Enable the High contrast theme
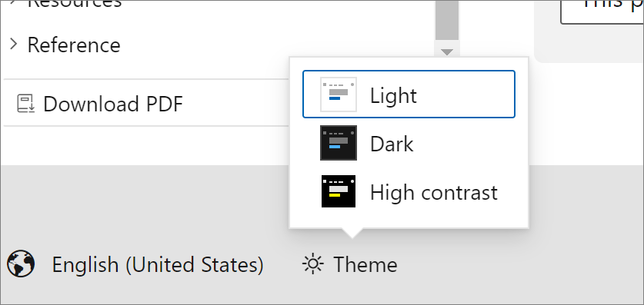The width and height of the screenshot is (644, 305). [409, 191]
